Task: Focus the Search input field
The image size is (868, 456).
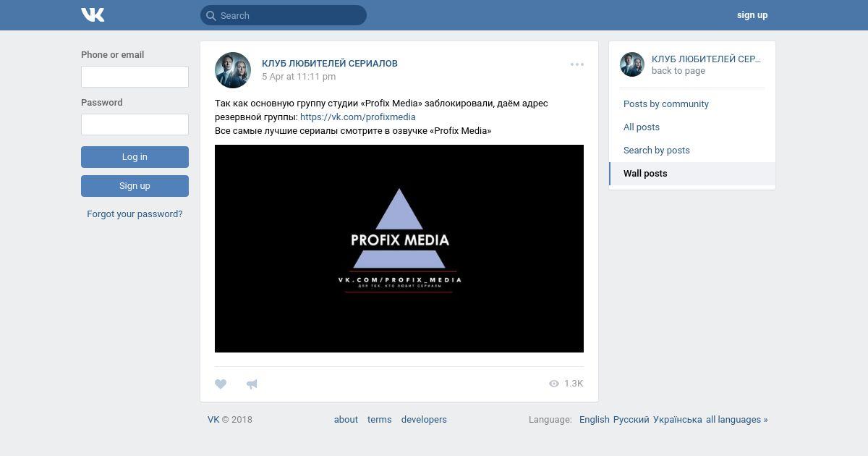Action: tap(284, 15)
